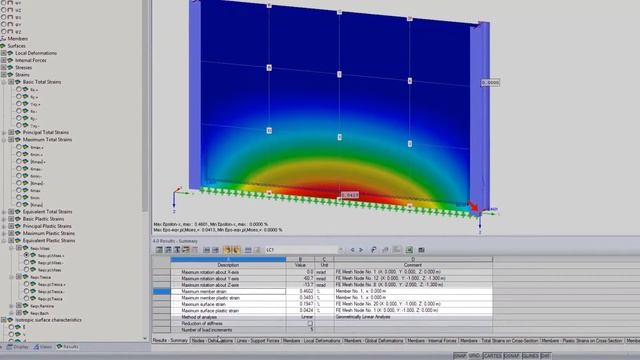Switch navigator to the Results tab
Image resolution: width=640 pixels, height=360 pixels.
coord(68,347)
